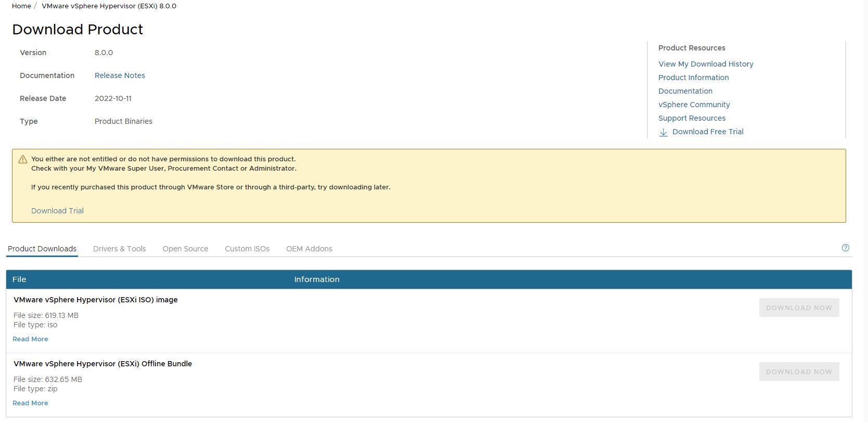Click the 'File size: 632.65 MB' text
Screen dimensions: 868x422
click(x=48, y=379)
